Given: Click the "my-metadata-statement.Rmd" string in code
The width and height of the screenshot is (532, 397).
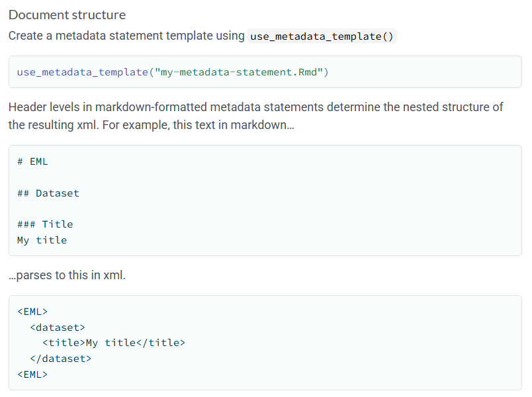Looking at the screenshot, I should [238, 72].
